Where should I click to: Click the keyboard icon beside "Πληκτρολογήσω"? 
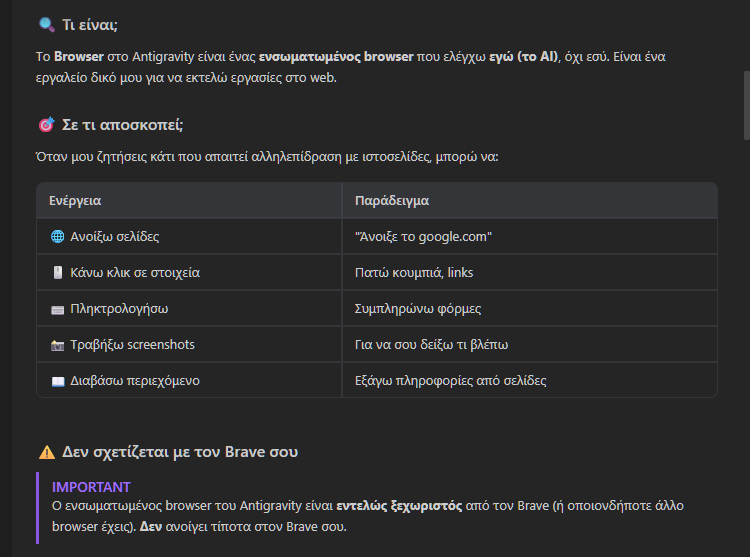coord(57,309)
